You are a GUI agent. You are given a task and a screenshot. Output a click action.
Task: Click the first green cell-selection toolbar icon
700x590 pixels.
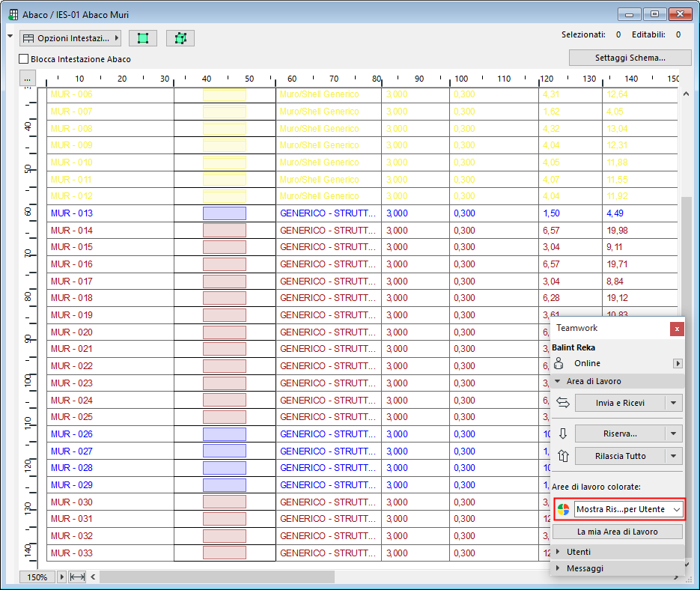(x=143, y=37)
